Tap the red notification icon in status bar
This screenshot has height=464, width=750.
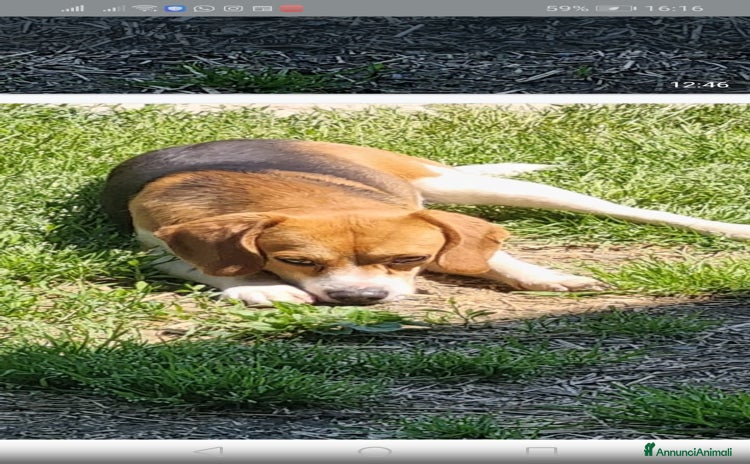tap(292, 8)
